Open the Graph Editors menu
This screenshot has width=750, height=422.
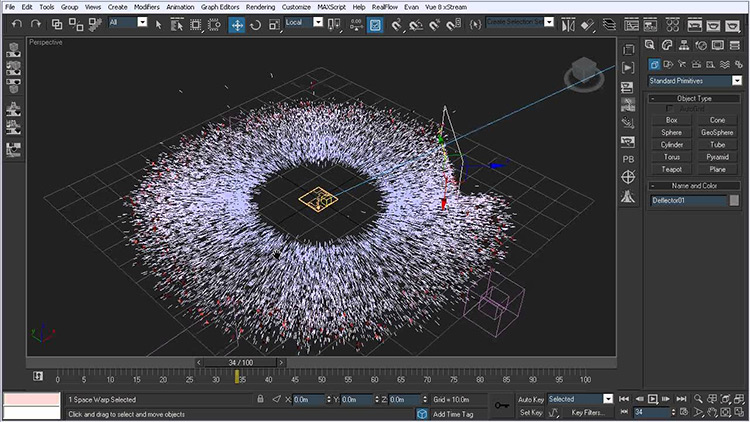pyautogui.click(x=220, y=7)
